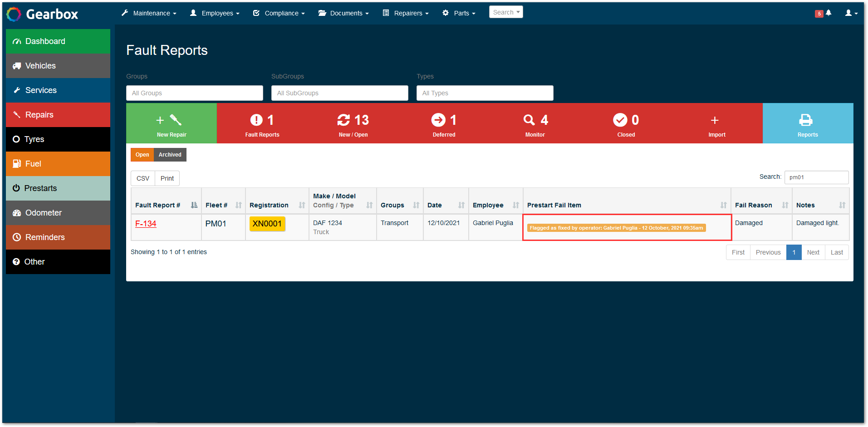The height and width of the screenshot is (427, 868).
Task: Click the All SubGroups filter field
Action: 340,93
